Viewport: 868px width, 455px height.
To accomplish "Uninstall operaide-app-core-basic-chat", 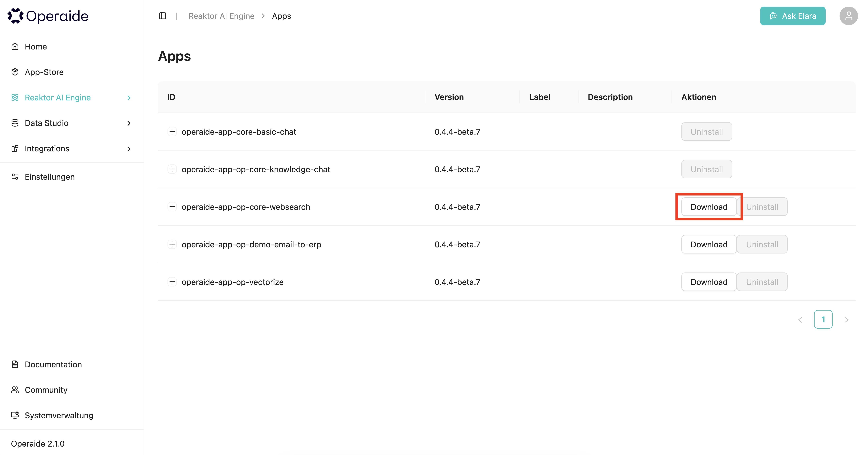I will point(707,131).
